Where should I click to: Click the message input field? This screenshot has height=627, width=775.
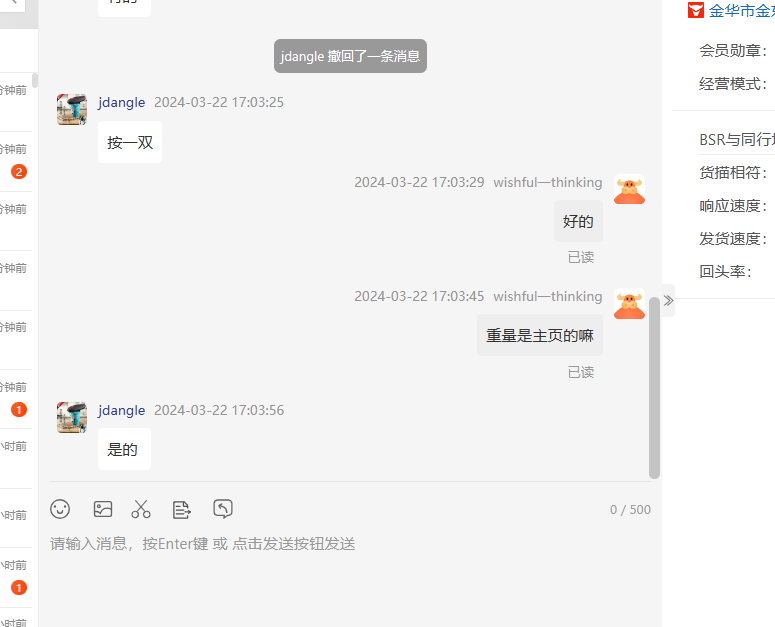point(350,568)
